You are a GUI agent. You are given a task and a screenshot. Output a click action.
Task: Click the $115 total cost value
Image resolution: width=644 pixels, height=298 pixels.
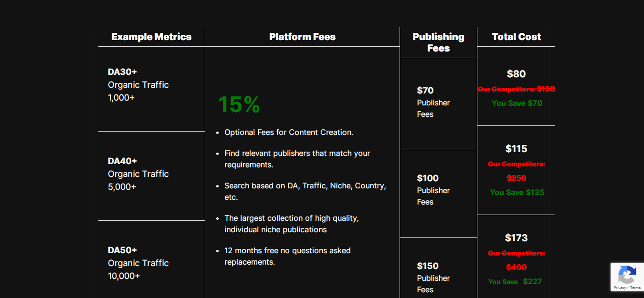coord(516,149)
